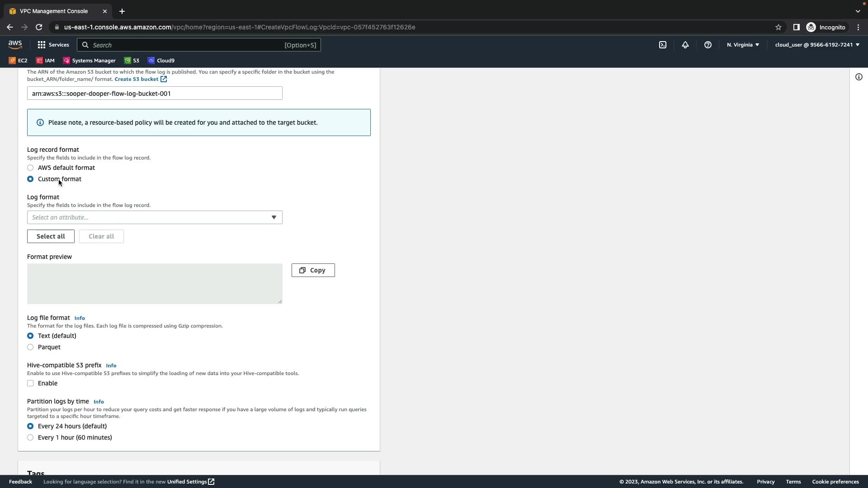The height and width of the screenshot is (488, 868).
Task: Click the help question mark icon
Action: [x=708, y=45]
